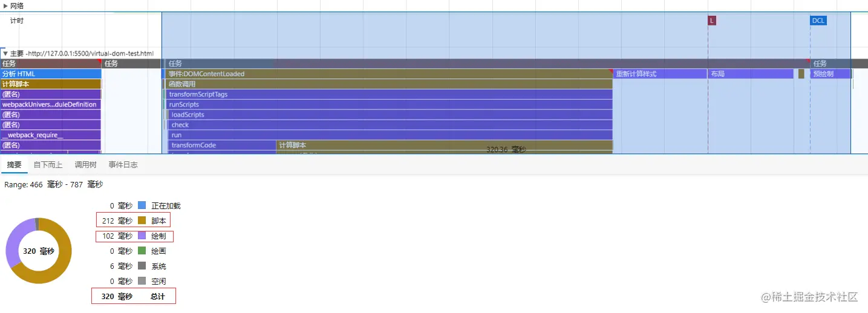Select the webpackUnivers...duleDefinition bar
Image resolution: width=868 pixels, height=313 pixels.
[50, 105]
